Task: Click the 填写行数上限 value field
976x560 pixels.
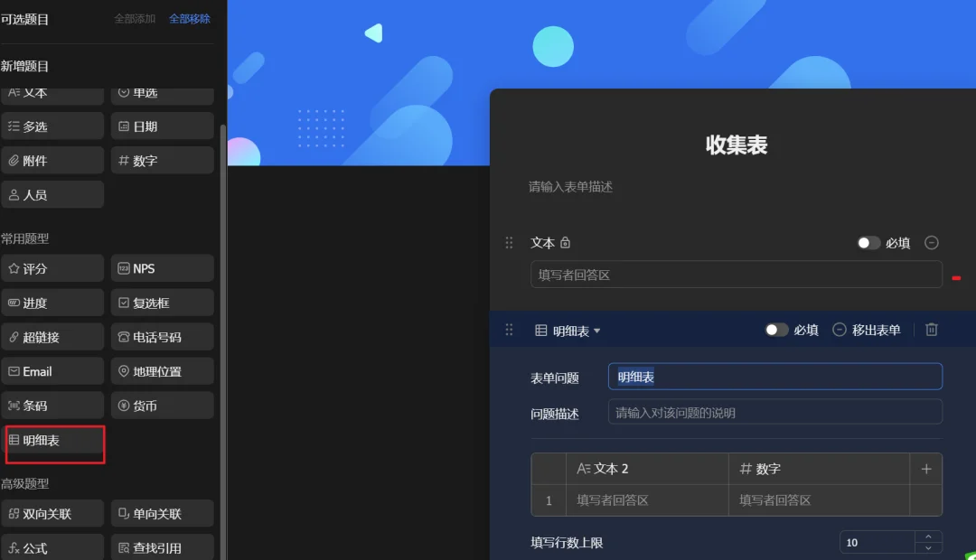Action: [877, 542]
